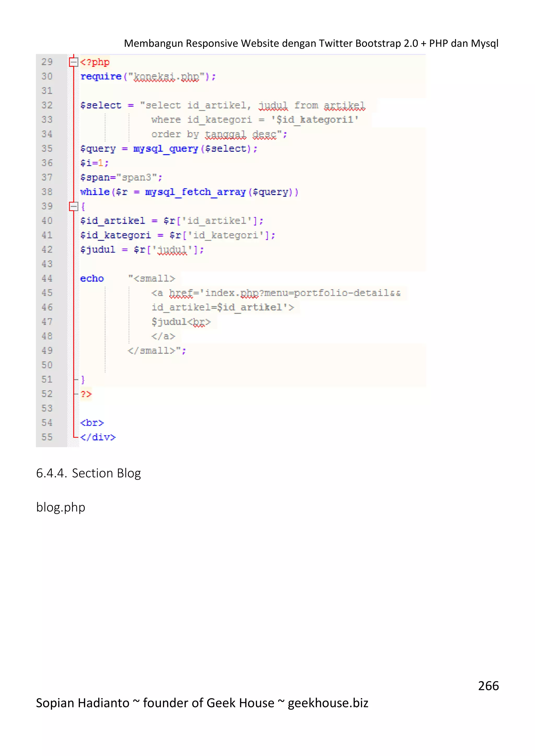Viewport: 535px width, 756px height.
Task: Click the echo keyword on line 44
Action: click(x=92, y=279)
